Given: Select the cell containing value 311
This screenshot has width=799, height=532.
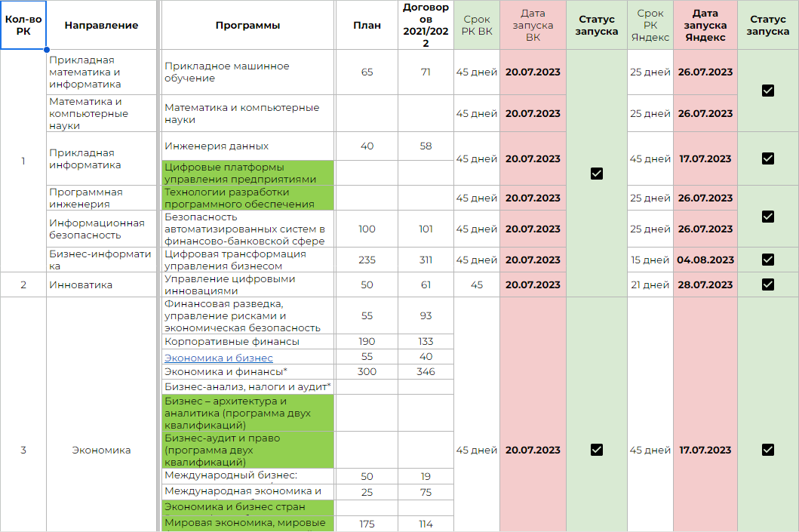Looking at the screenshot, I should (426, 260).
